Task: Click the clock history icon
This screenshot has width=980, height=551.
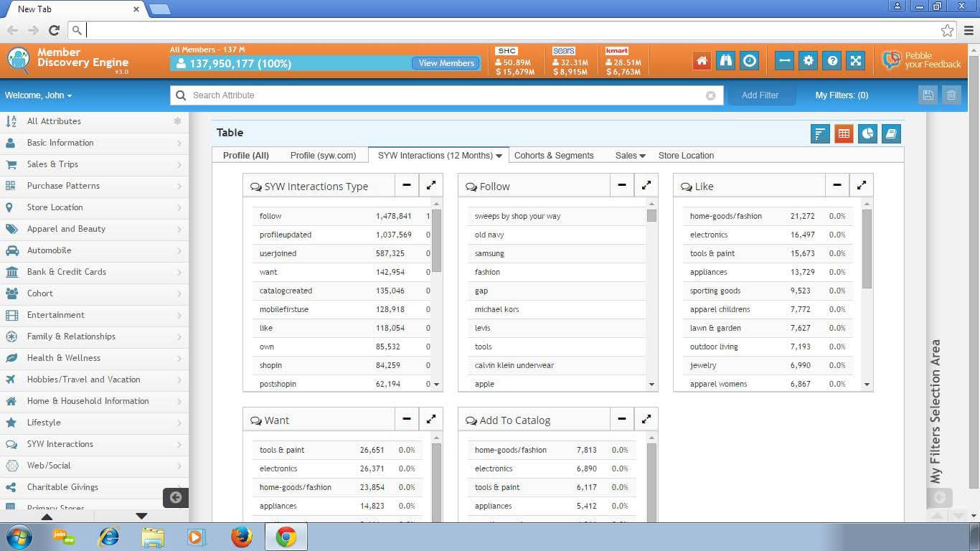Action: 750,61
